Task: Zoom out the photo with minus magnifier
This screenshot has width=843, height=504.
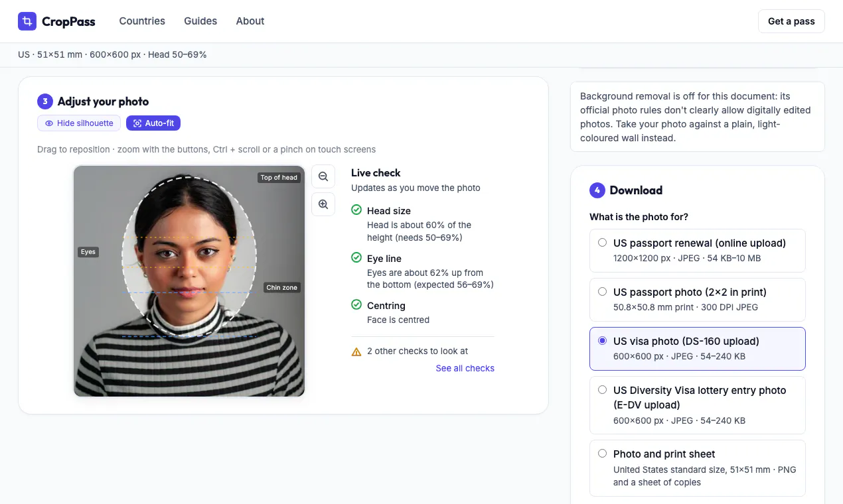Action: 323,176
